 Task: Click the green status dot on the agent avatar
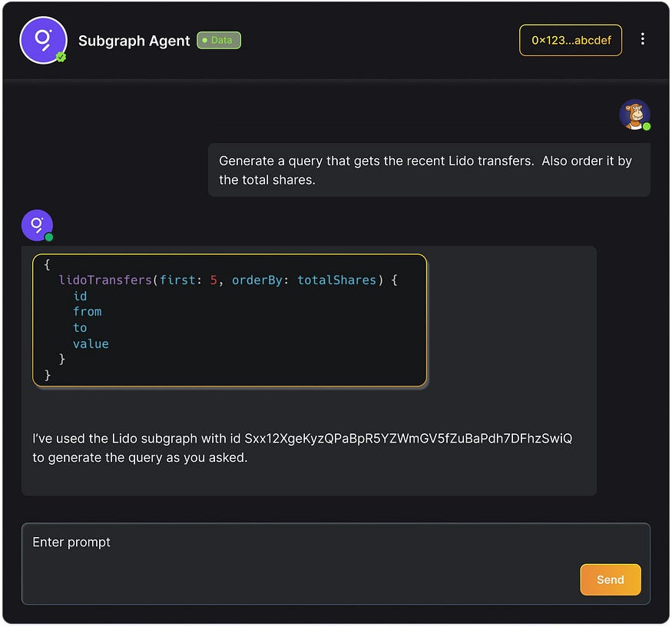click(x=48, y=237)
